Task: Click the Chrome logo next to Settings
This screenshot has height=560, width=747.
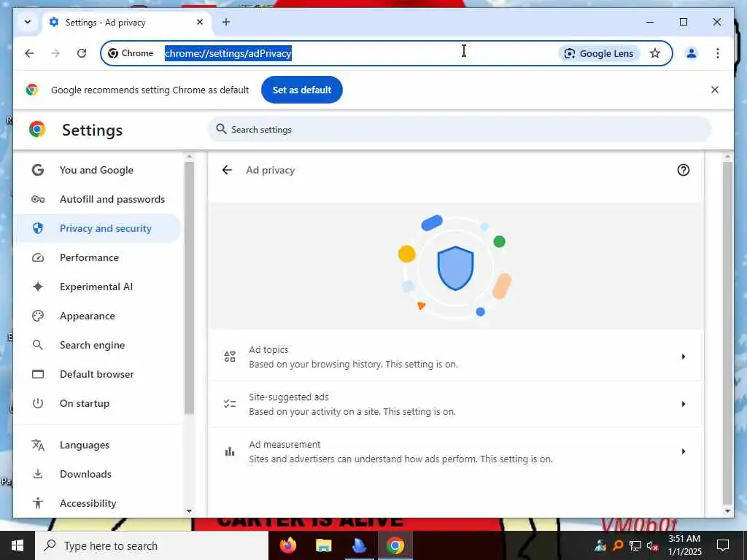Action: point(37,129)
